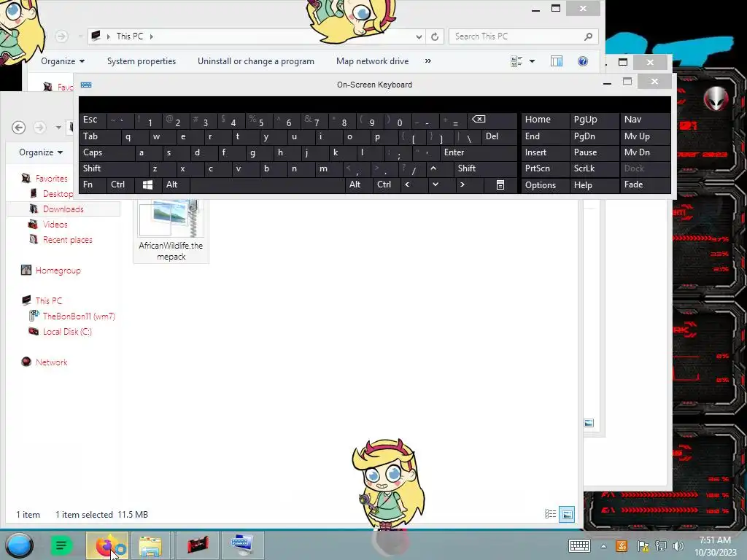Click the change your view icon

[x=516, y=61]
